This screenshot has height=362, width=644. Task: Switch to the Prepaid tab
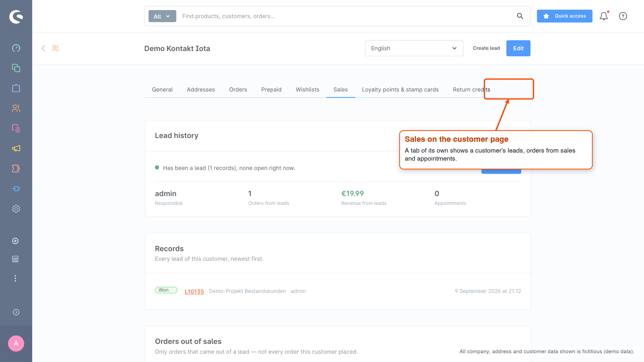click(271, 89)
